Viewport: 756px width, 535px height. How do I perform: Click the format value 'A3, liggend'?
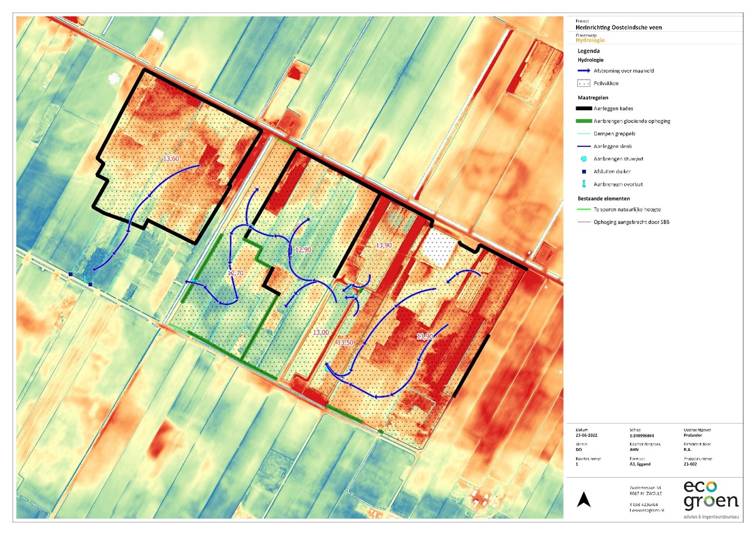[x=640, y=464]
